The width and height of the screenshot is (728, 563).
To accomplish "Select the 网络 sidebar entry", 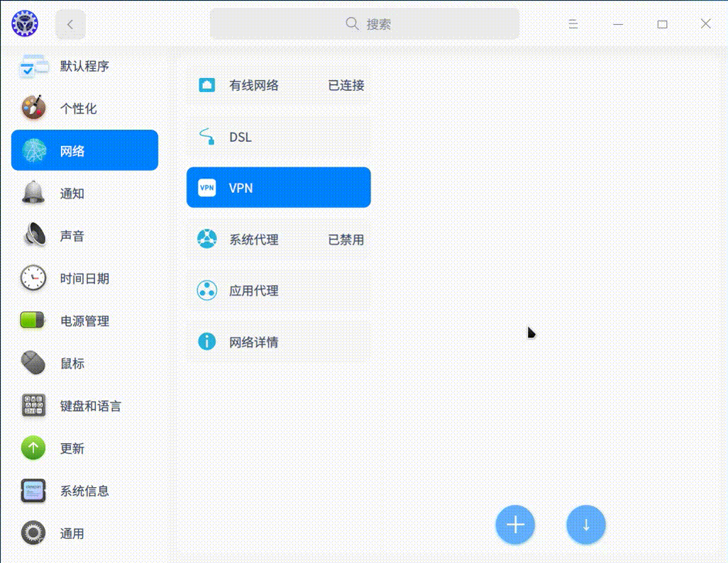I will point(84,150).
